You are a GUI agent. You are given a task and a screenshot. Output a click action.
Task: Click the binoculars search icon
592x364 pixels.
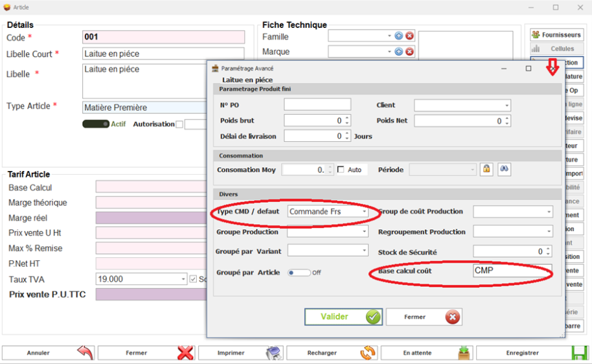(x=504, y=169)
